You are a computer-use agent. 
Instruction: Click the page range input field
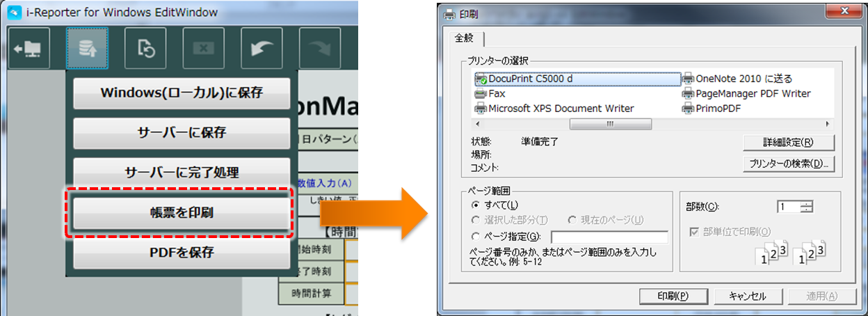[x=609, y=237]
